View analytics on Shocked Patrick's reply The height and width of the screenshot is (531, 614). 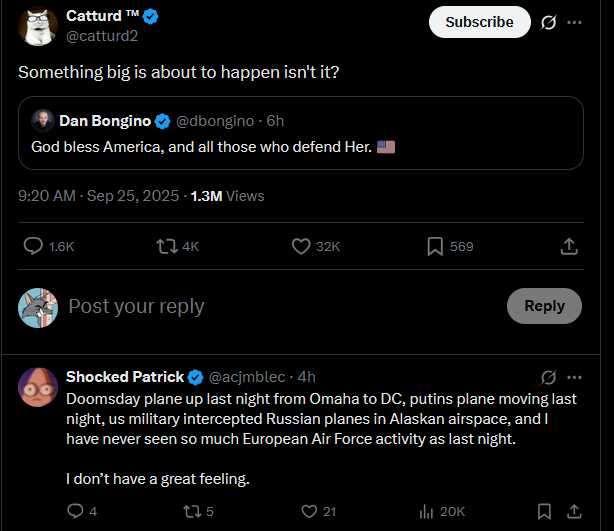[x=426, y=511]
